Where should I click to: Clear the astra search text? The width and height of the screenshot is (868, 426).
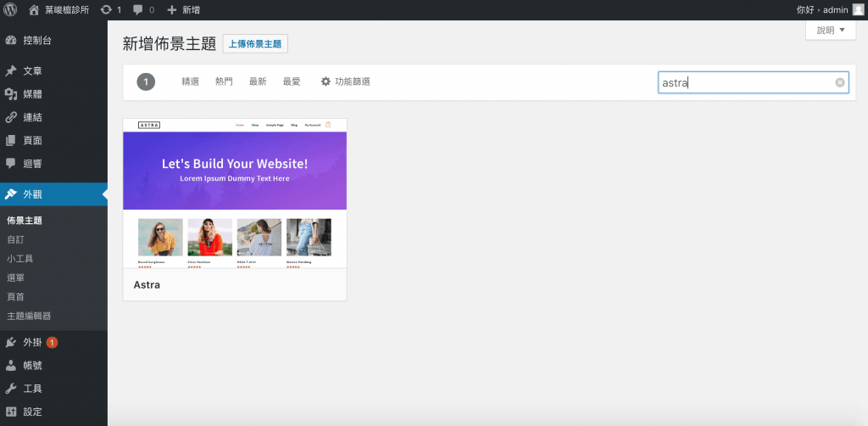click(840, 82)
